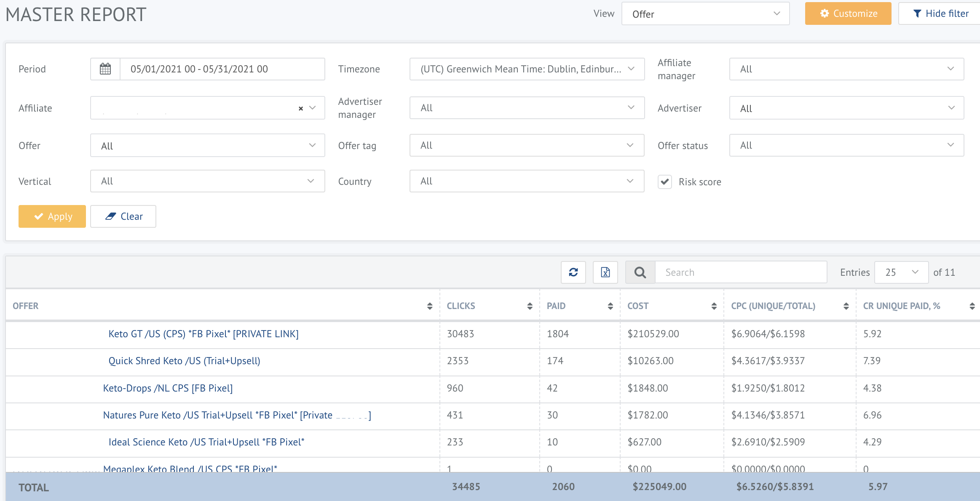Open the Country dropdown

pyautogui.click(x=527, y=181)
